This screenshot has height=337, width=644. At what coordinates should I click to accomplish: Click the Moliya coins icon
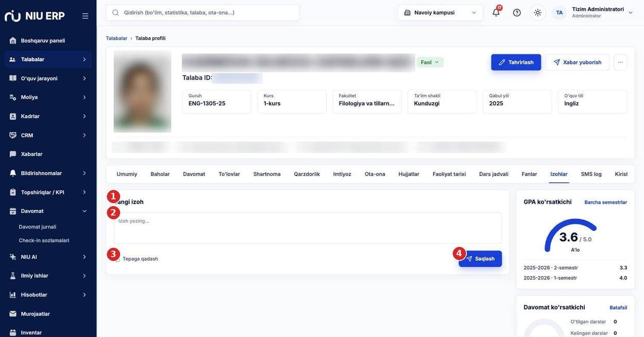[x=13, y=97]
